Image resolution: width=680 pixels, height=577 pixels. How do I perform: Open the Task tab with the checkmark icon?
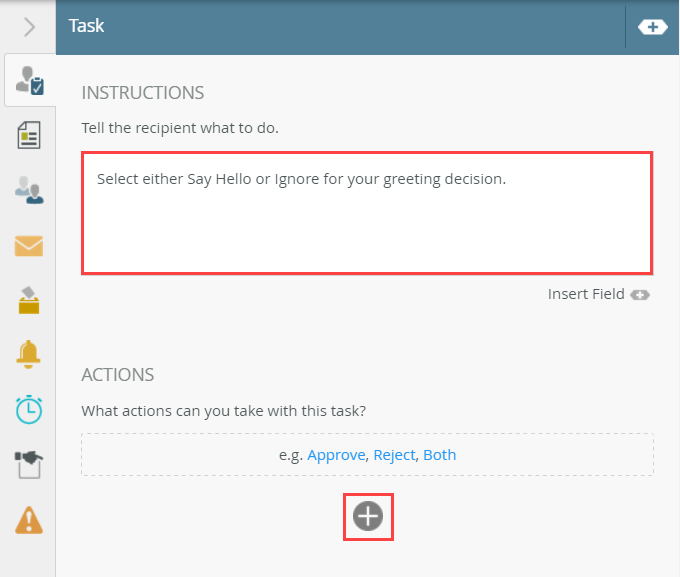coord(29,82)
